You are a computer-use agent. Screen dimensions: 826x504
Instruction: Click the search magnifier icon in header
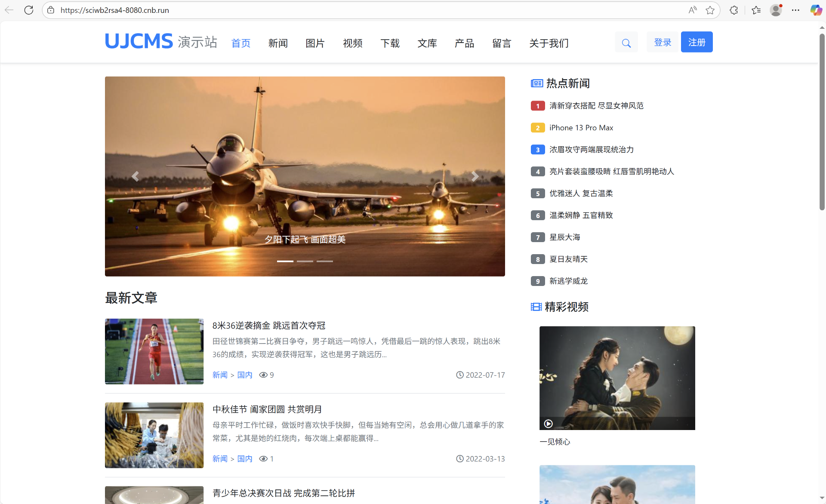(x=626, y=43)
